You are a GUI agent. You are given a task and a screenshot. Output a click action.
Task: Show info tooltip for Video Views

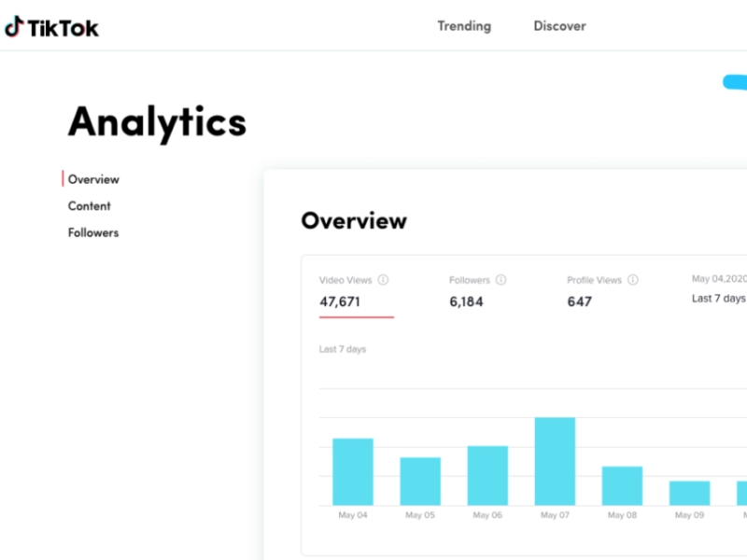[383, 279]
